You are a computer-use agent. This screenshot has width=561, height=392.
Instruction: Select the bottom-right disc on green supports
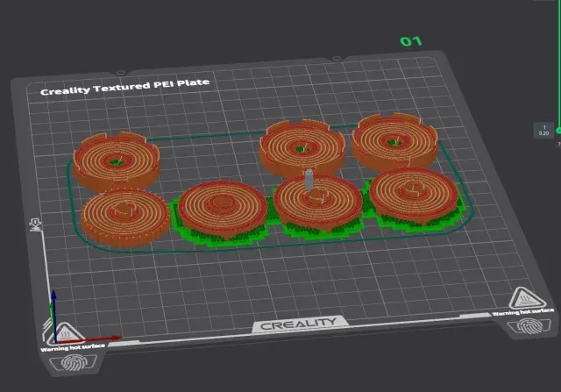(414, 196)
